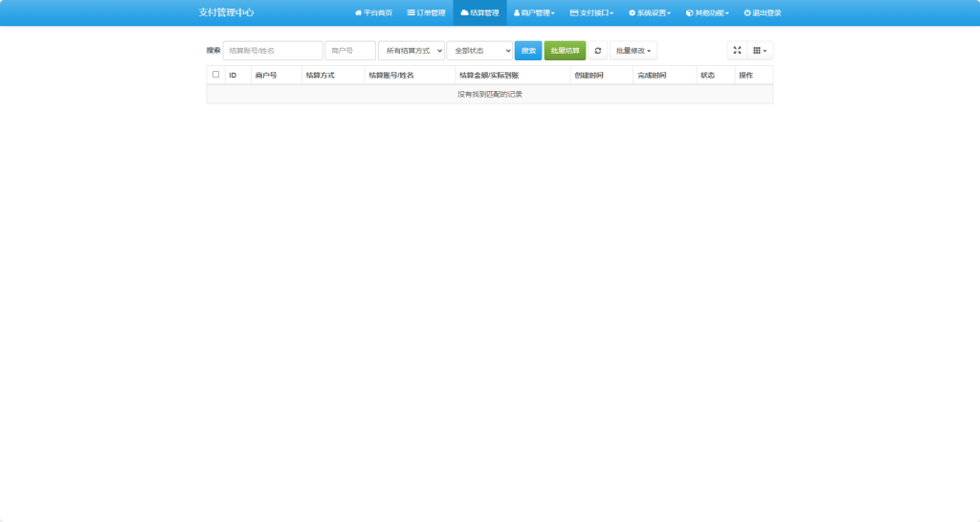Open 全部状态 status dropdown
This screenshot has width=980, height=522.
(479, 51)
